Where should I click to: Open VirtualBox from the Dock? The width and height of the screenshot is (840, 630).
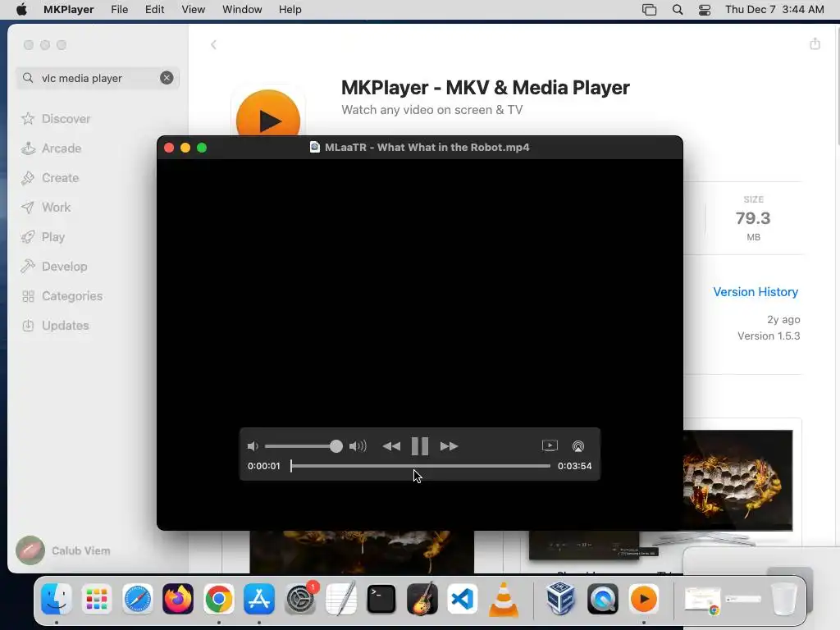coord(561,599)
